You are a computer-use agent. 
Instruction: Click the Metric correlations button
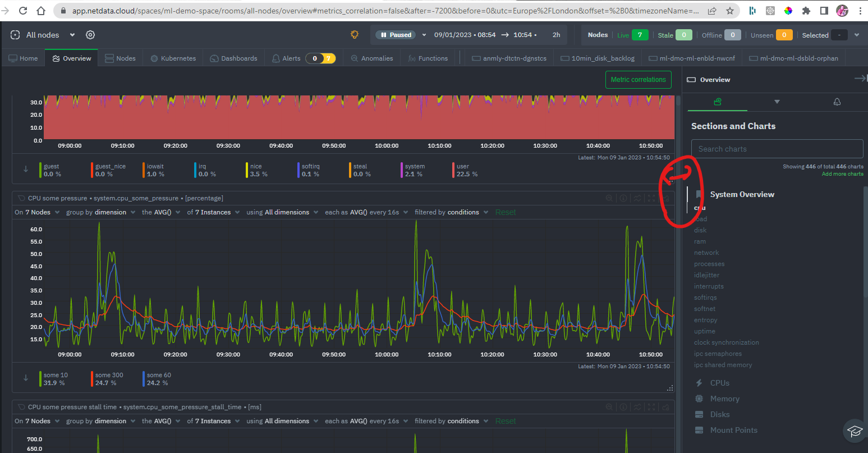point(639,80)
